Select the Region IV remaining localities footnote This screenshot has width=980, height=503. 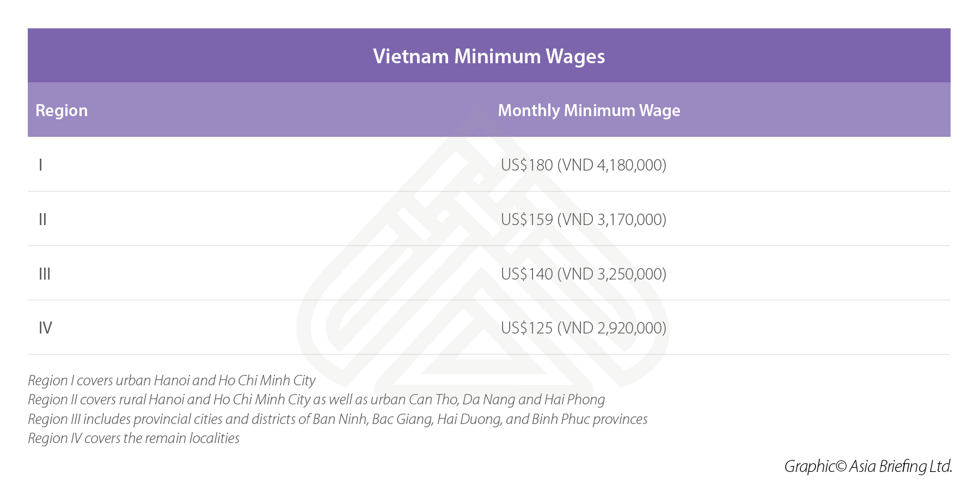pyautogui.click(x=133, y=438)
